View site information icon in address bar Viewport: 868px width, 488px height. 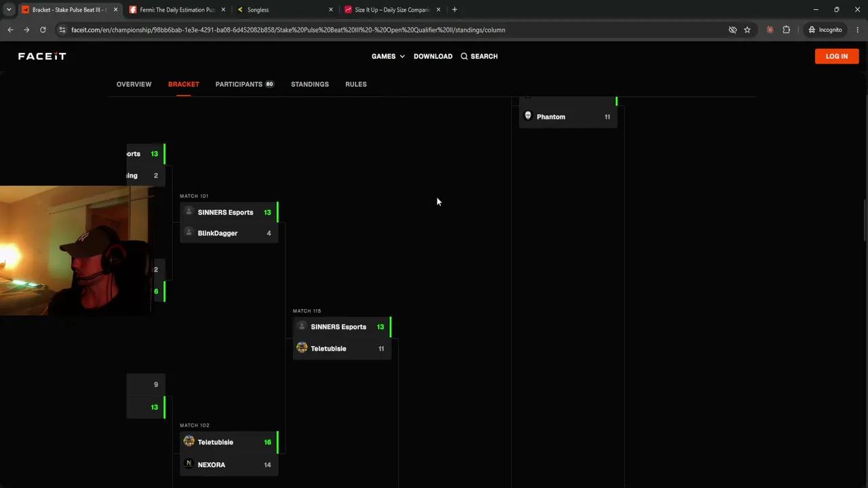(x=62, y=30)
